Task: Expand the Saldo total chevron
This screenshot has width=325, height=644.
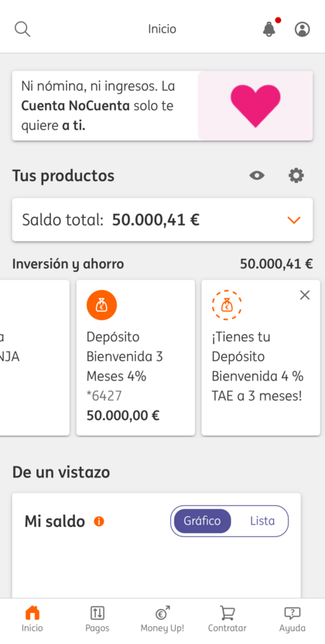Action: 294,220
